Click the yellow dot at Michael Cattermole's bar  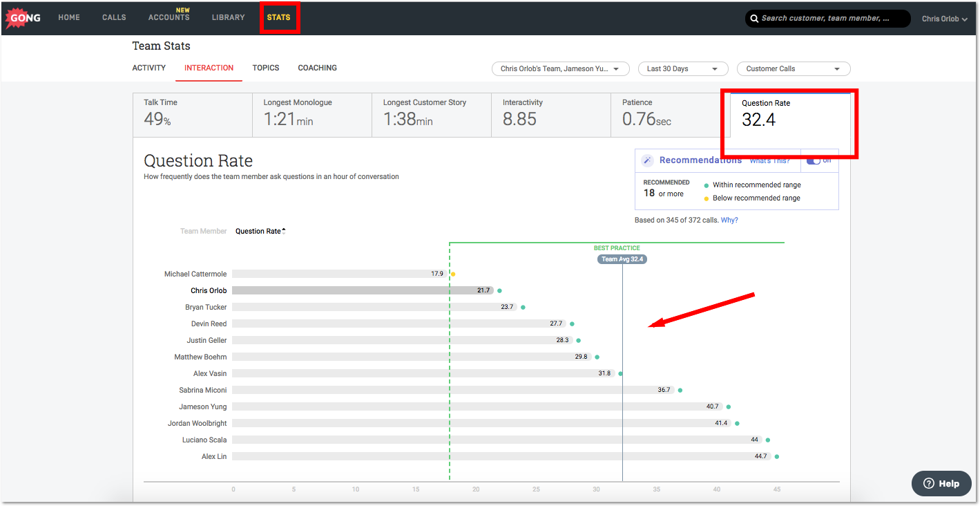[x=453, y=274]
